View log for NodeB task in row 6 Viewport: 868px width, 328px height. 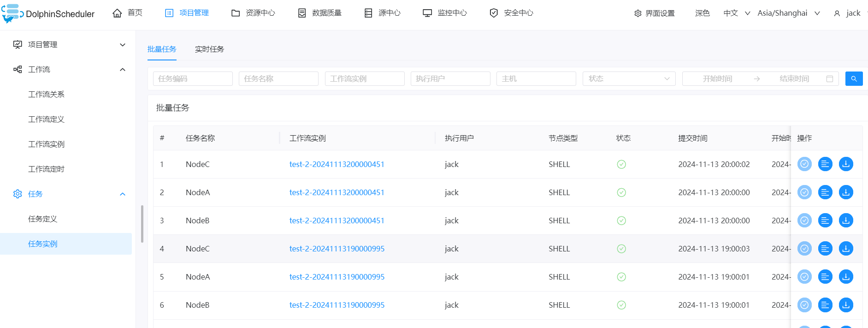825,305
